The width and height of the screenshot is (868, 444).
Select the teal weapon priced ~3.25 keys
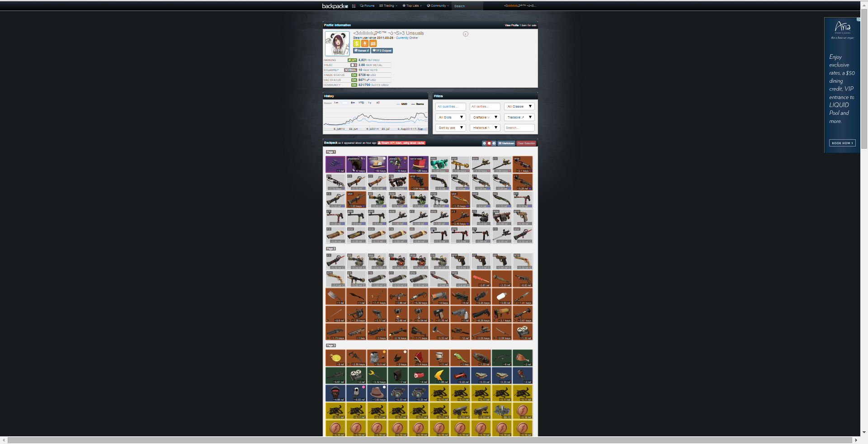click(439, 165)
